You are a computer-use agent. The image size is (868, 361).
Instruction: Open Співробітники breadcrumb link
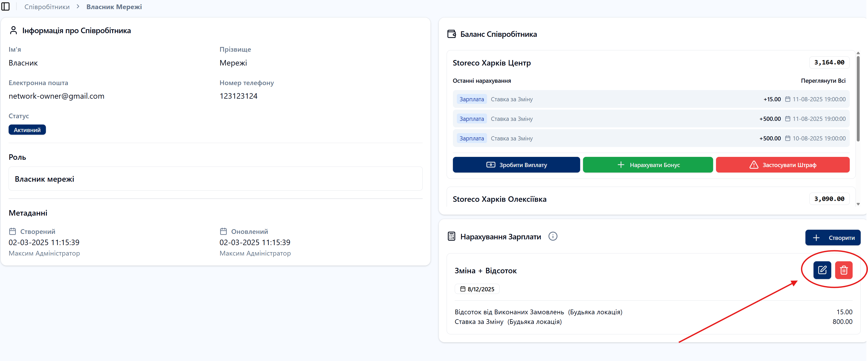point(47,7)
